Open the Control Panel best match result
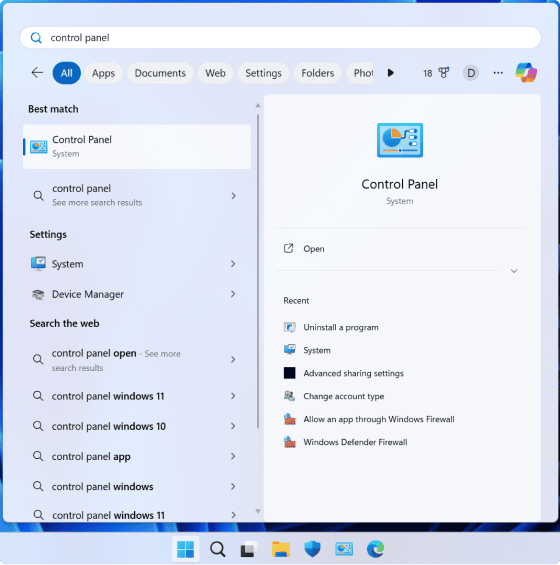 coord(137,147)
